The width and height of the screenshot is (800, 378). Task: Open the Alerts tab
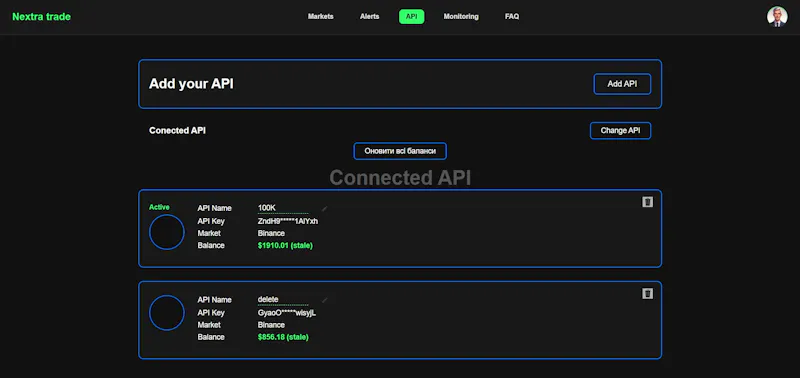pos(369,16)
